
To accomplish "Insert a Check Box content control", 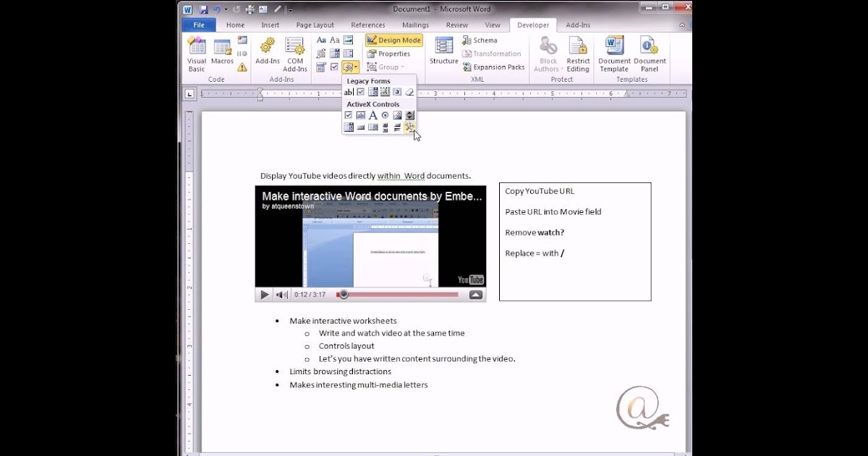I will (x=334, y=67).
